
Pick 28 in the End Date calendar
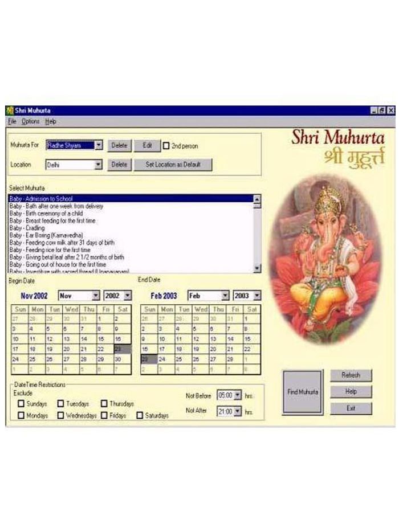(235, 359)
